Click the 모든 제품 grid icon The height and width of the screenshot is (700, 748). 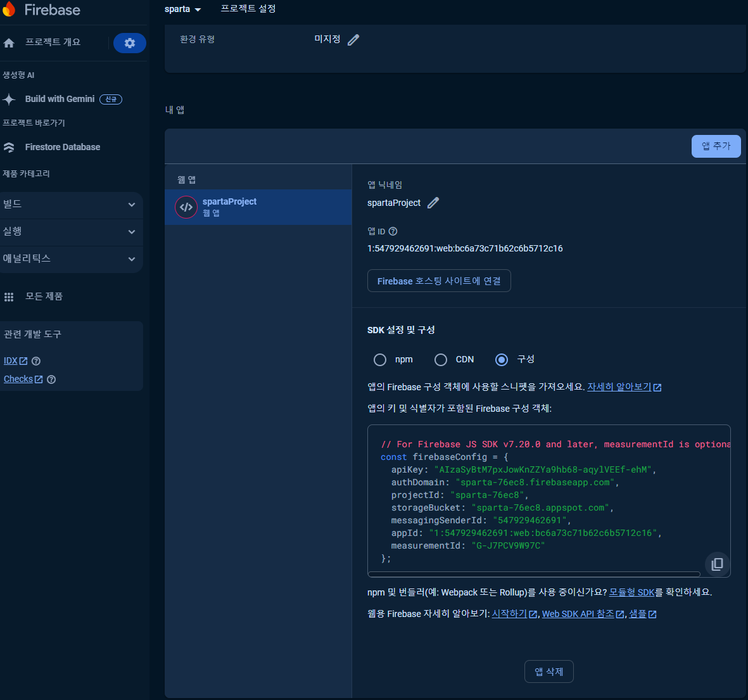click(9, 297)
